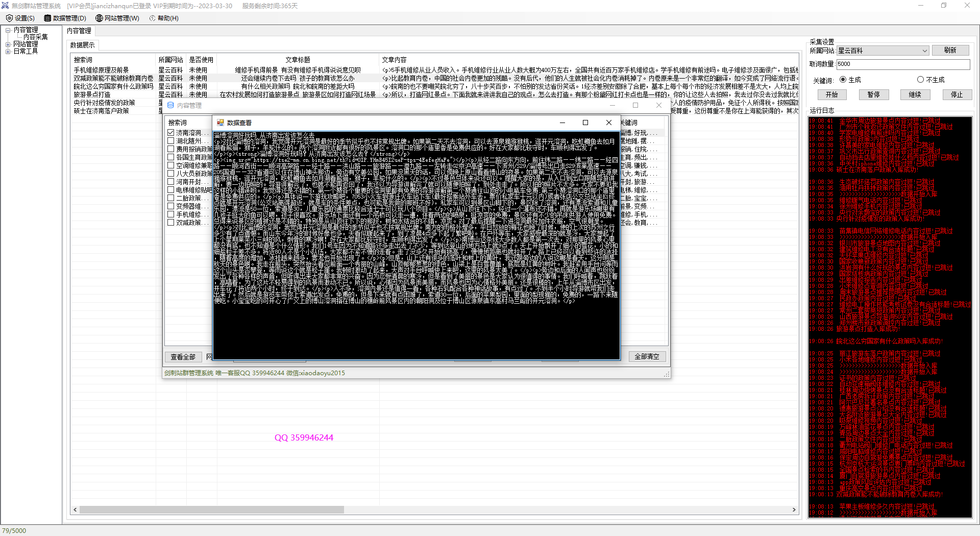The image size is (980, 536).
Task: Select the 不生成 keyword radio button
Action: pyautogui.click(x=920, y=80)
